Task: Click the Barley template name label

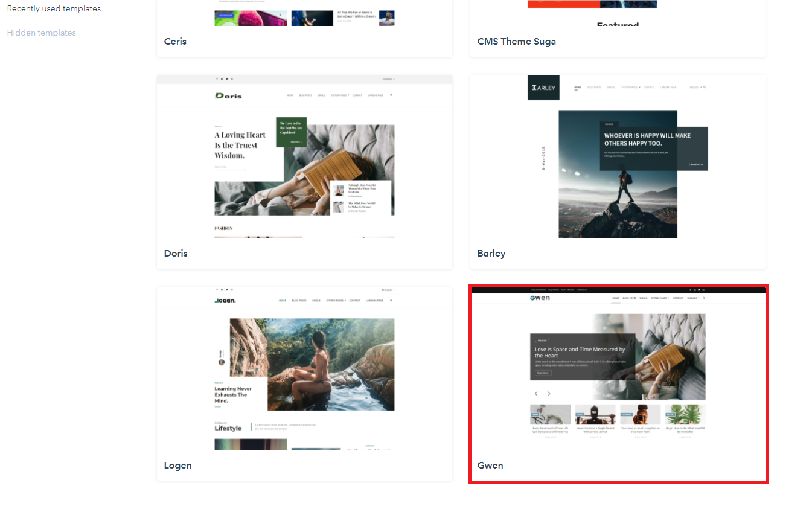Action: point(491,254)
